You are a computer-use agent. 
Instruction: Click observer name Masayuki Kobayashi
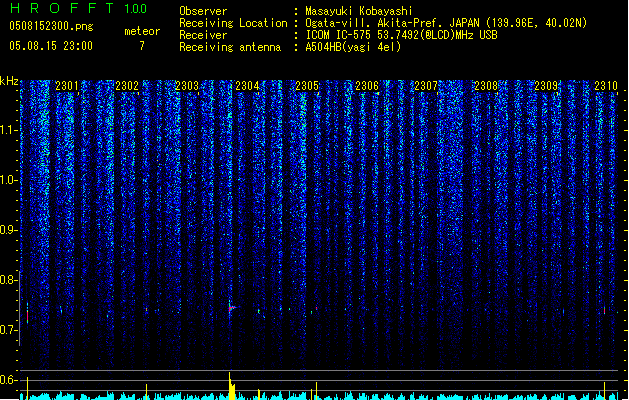tap(359, 11)
